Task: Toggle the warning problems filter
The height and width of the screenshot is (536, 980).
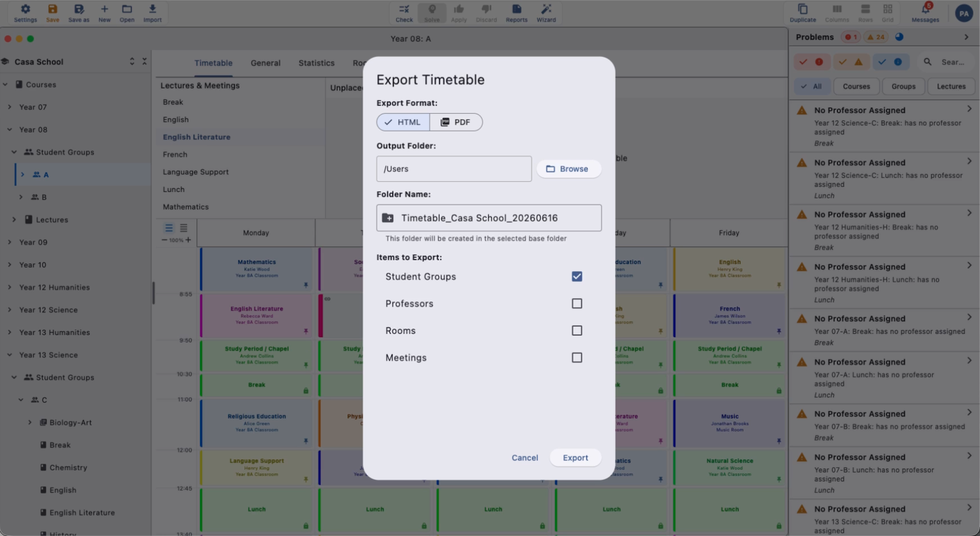Action: click(851, 62)
